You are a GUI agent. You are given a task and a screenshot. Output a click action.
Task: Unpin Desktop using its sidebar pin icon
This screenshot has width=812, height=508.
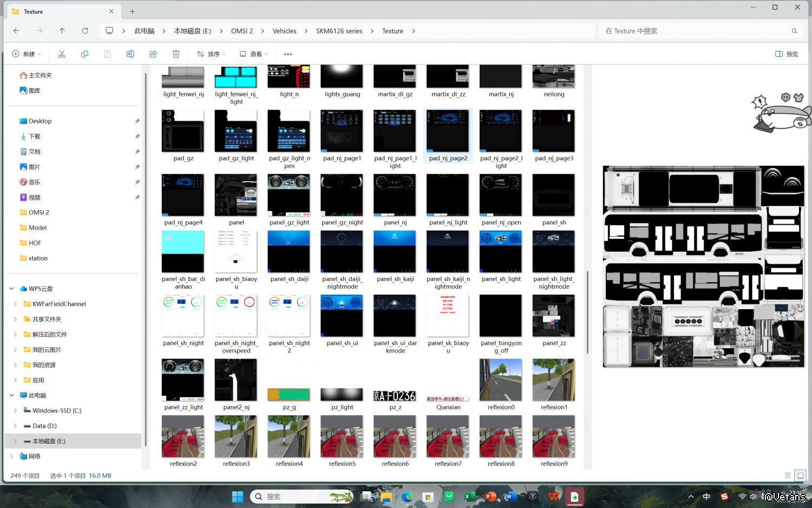137,121
